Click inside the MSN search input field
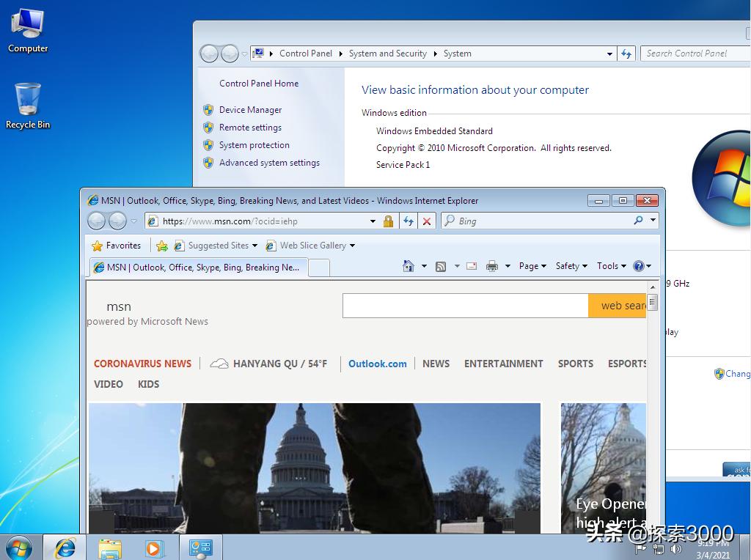Image resolution: width=751 pixels, height=560 pixels. (465, 306)
